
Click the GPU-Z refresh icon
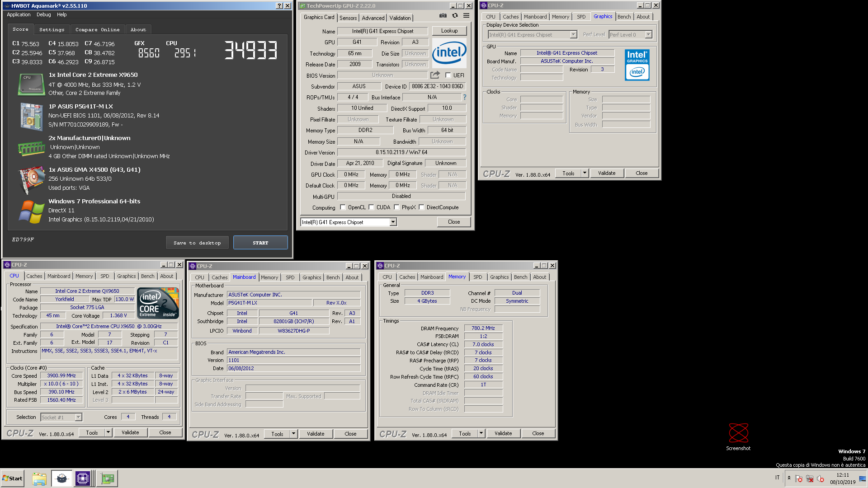(x=455, y=16)
